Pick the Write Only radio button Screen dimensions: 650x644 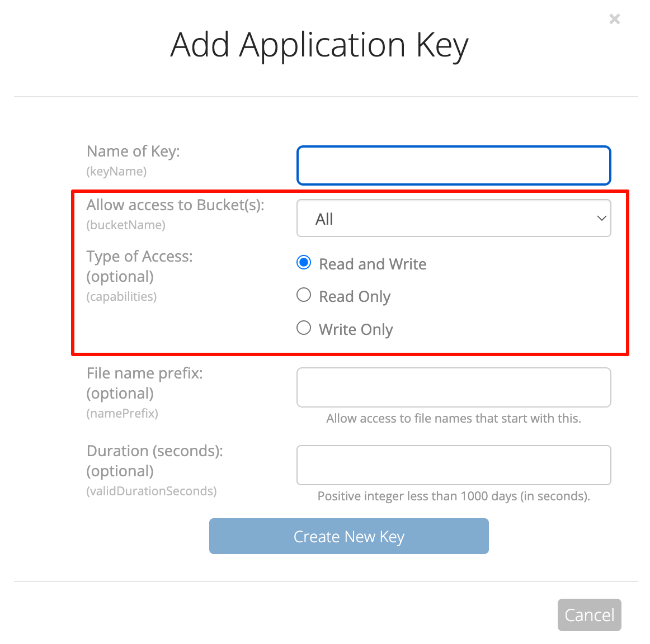pos(304,328)
